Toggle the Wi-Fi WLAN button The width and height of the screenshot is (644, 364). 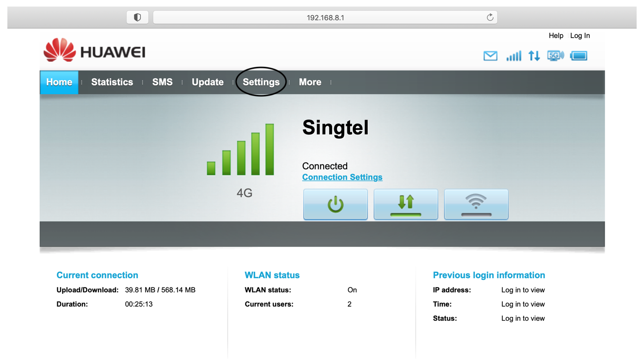coord(476,204)
